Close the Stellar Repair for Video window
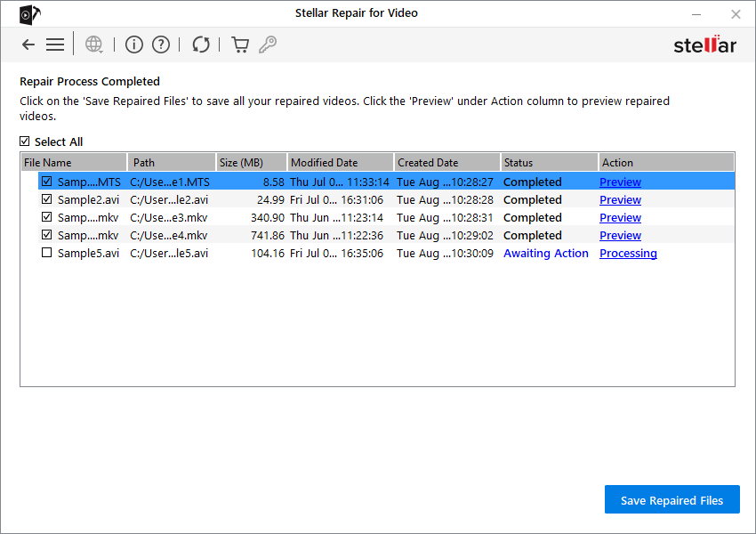 coord(736,14)
